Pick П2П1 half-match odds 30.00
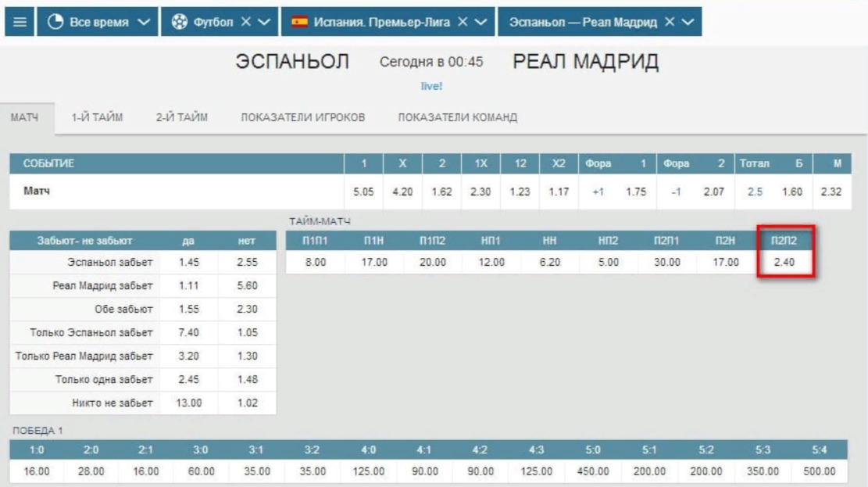 667,262
